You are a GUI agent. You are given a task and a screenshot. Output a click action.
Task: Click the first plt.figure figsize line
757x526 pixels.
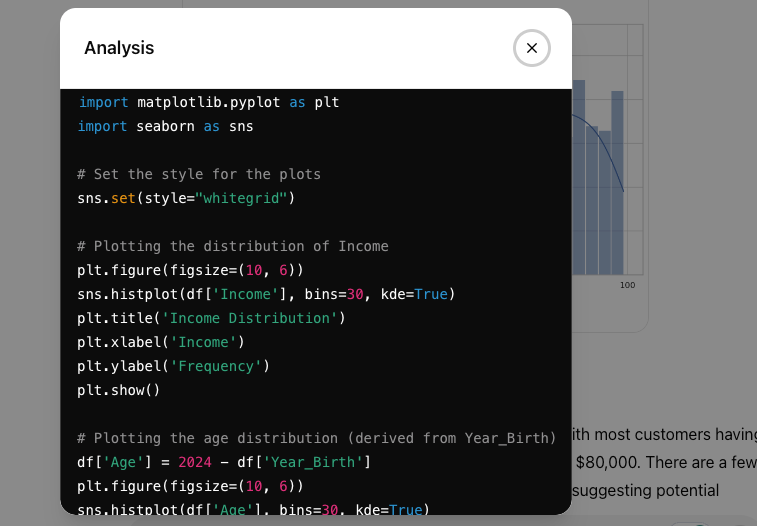tap(190, 270)
